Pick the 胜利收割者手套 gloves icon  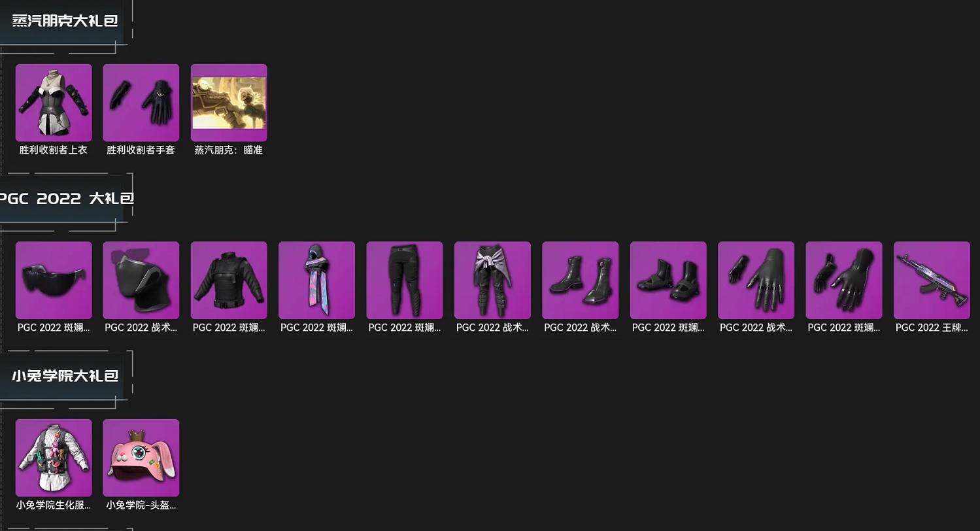tap(141, 103)
